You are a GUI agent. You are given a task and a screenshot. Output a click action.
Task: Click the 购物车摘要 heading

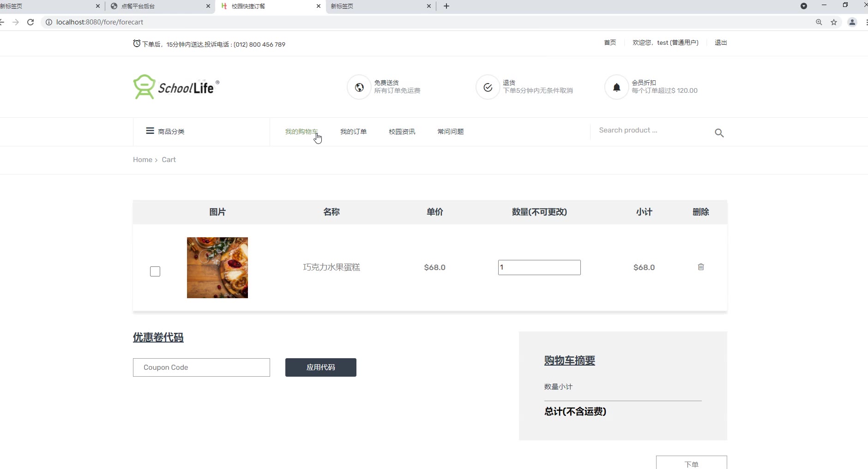(570, 361)
